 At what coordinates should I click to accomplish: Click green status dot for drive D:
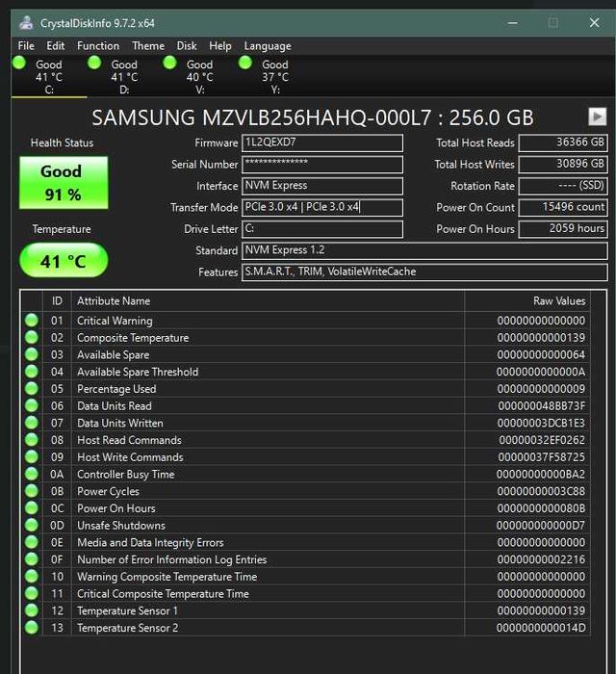(94, 63)
